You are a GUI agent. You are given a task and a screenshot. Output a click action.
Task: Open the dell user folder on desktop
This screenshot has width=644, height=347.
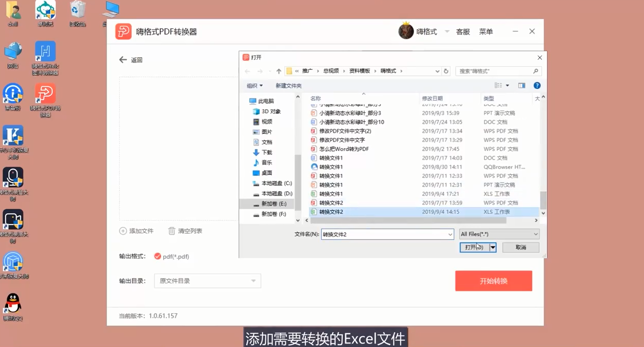coord(13,14)
